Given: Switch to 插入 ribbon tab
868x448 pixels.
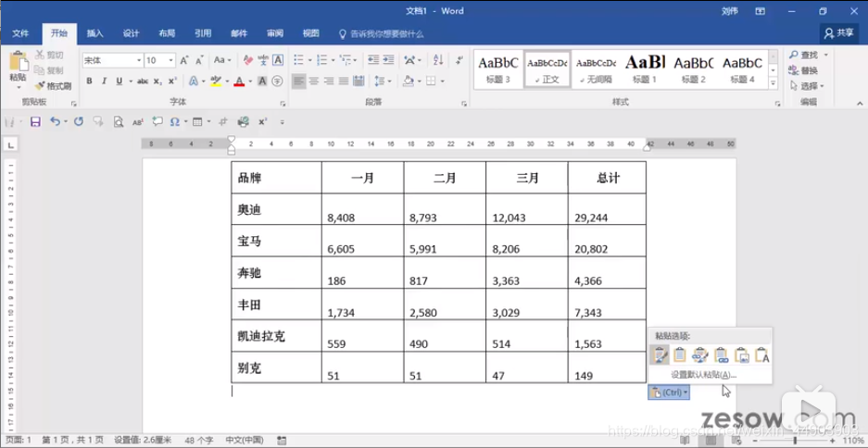Looking at the screenshot, I should pyautogui.click(x=94, y=33).
